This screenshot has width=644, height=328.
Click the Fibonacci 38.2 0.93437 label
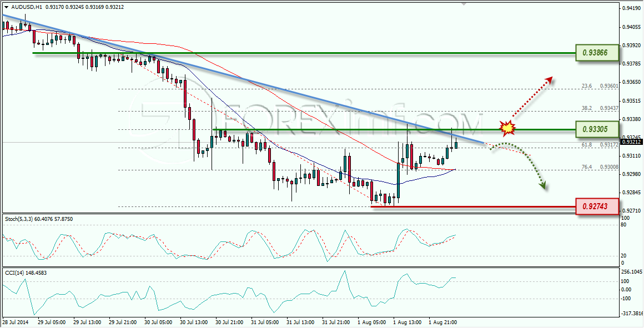tap(599, 108)
